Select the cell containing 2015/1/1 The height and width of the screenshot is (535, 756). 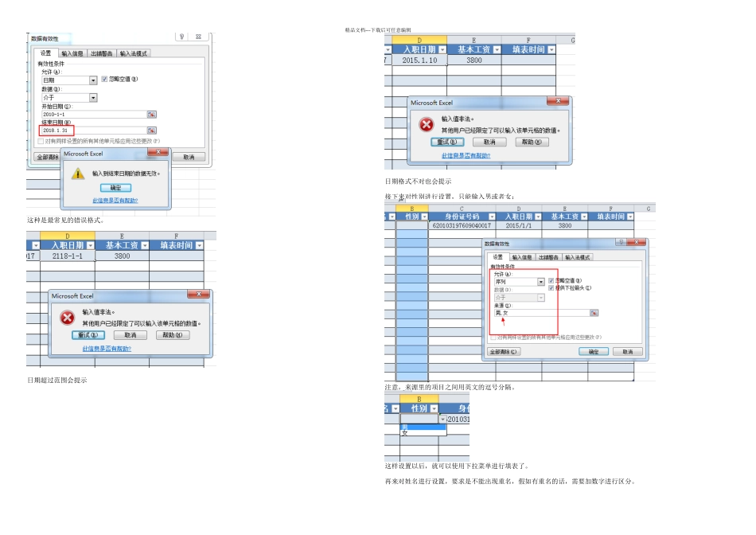[x=519, y=226]
